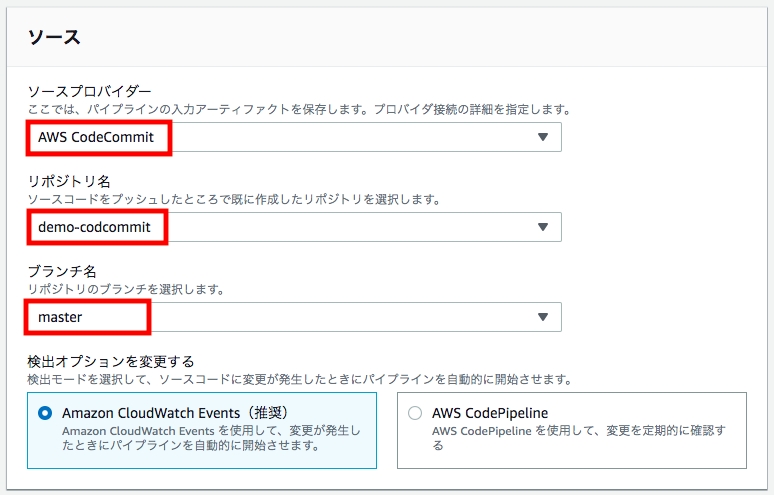
Task: Click the hint text 'リポジトリのブランチを選択します。'
Action: 126,289
